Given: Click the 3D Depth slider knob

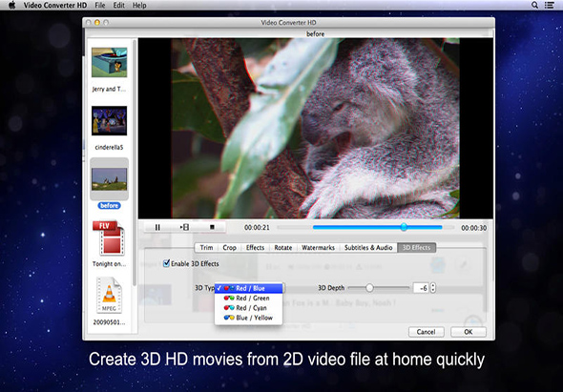Looking at the screenshot, I should (369, 287).
